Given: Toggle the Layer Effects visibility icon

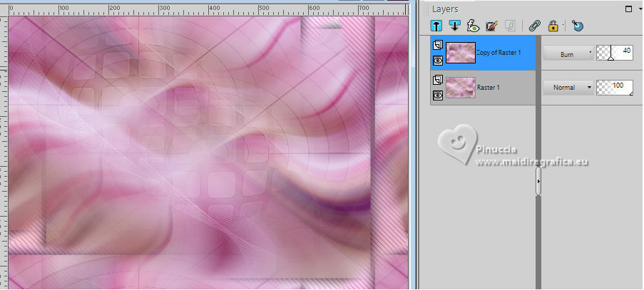Looking at the screenshot, I should 473,26.
